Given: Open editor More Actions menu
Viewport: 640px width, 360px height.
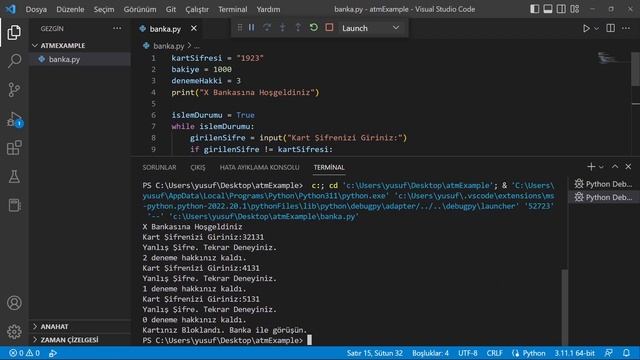Looking at the screenshot, I should coord(626,28).
